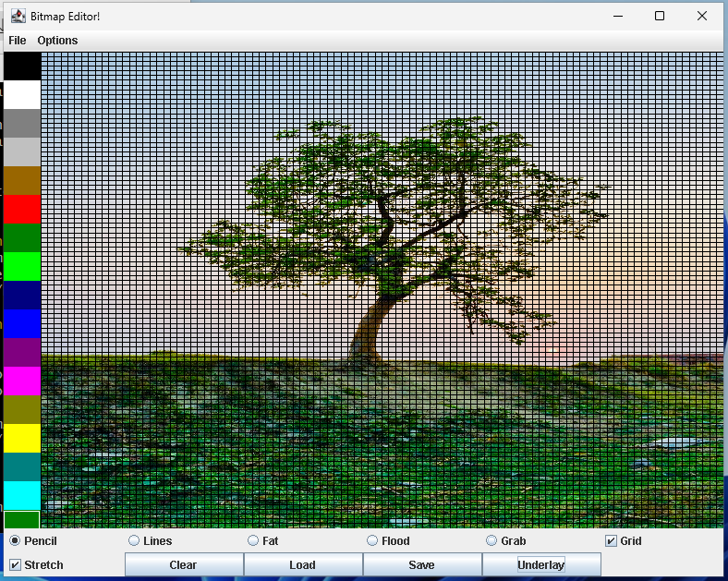This screenshot has height=581, width=728.
Task: Toggle the Grid checkbox
Action: [624, 541]
